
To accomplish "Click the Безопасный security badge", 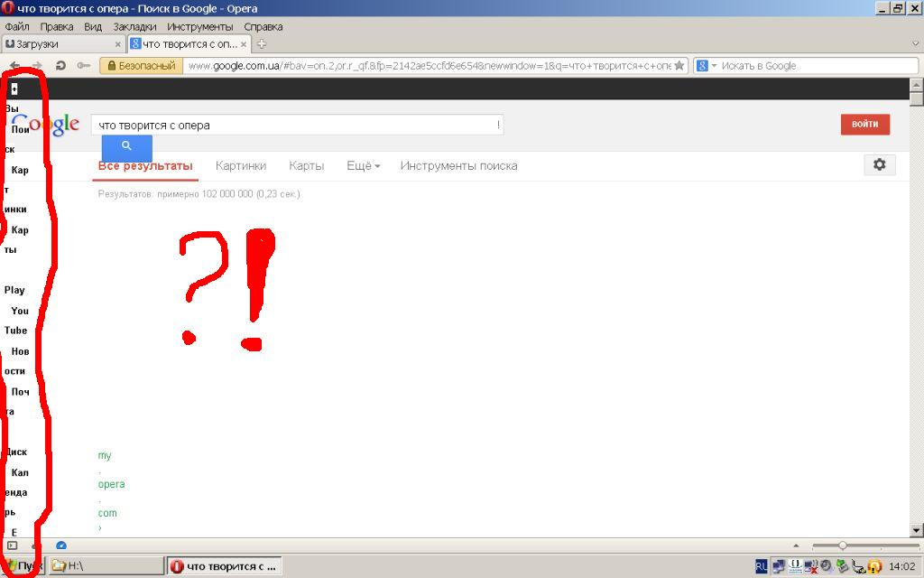I will click(141, 65).
